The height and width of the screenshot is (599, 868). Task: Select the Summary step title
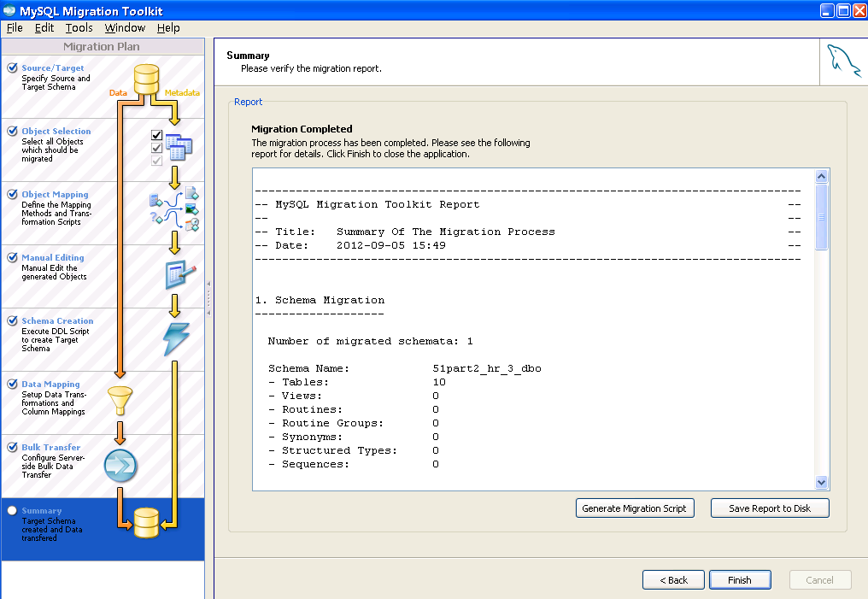pyautogui.click(x=42, y=510)
